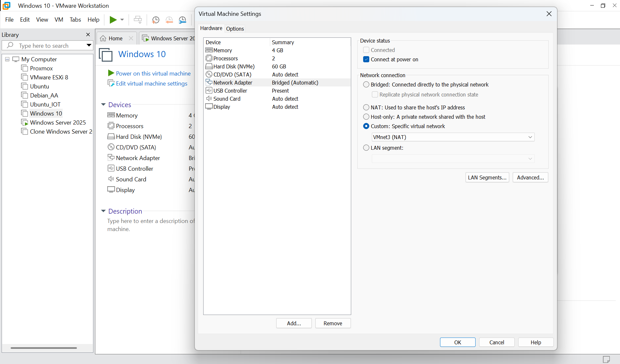Click the description text entry area
Image resolution: width=620 pixels, height=364 pixels.
pos(151,225)
